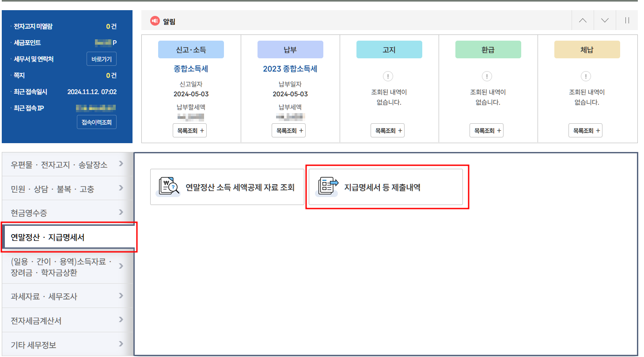Click the up arrow in the 알림 bar
This screenshot has height=357, width=644.
click(x=582, y=20)
